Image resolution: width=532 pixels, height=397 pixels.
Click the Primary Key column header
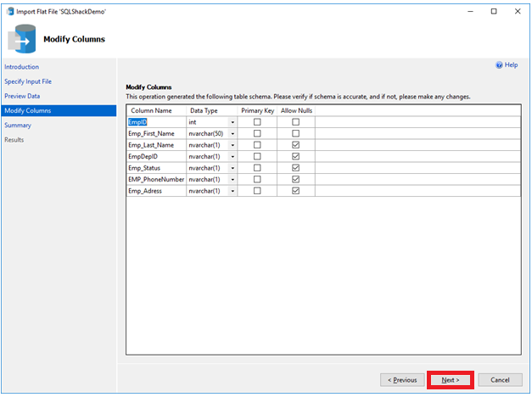(x=257, y=110)
